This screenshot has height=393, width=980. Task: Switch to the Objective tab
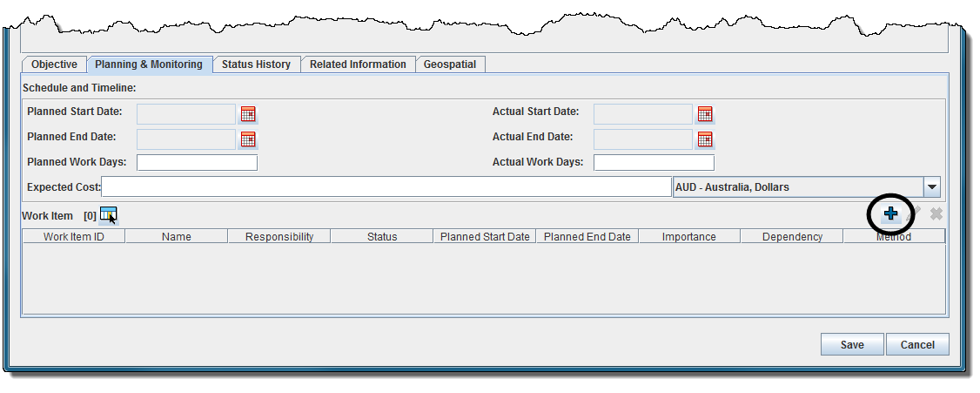(x=54, y=64)
